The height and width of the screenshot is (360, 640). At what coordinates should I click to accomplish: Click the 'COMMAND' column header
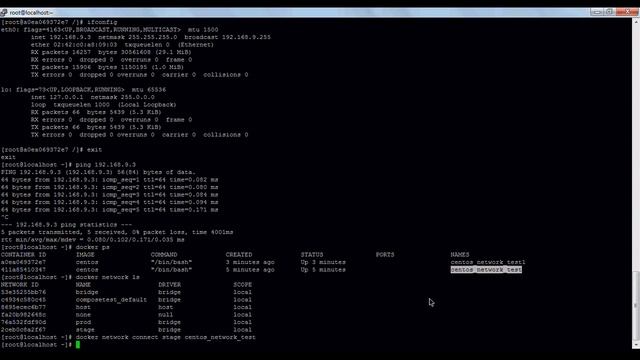click(x=164, y=255)
